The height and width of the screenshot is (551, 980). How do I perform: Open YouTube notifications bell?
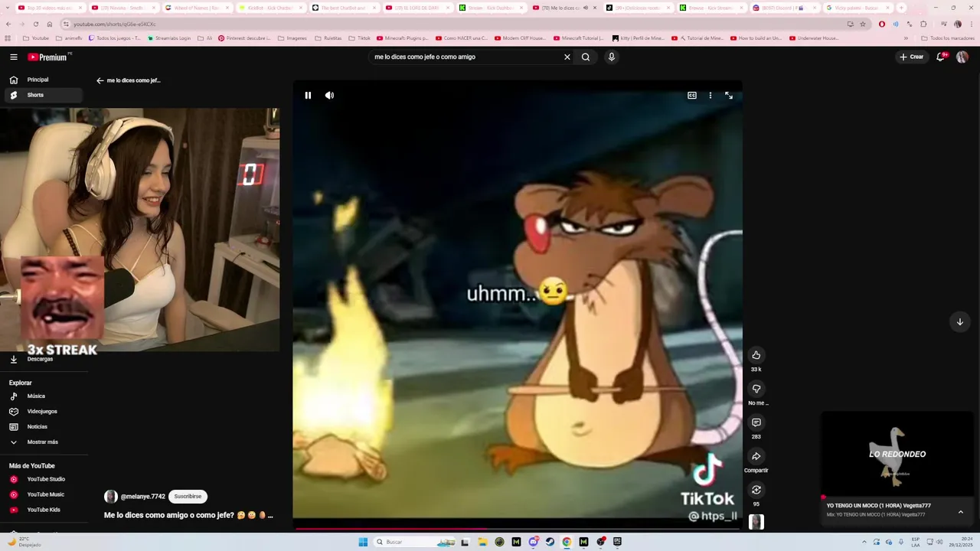pyautogui.click(x=941, y=57)
